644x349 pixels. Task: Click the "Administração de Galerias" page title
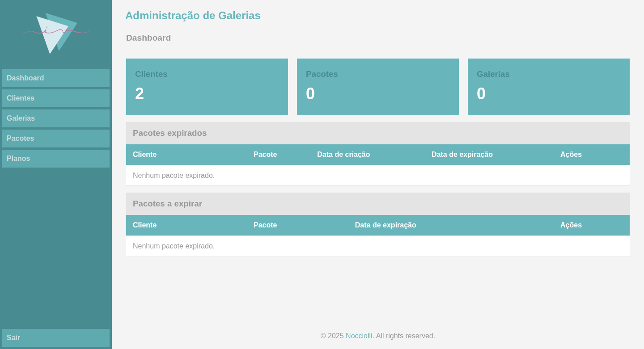click(193, 16)
